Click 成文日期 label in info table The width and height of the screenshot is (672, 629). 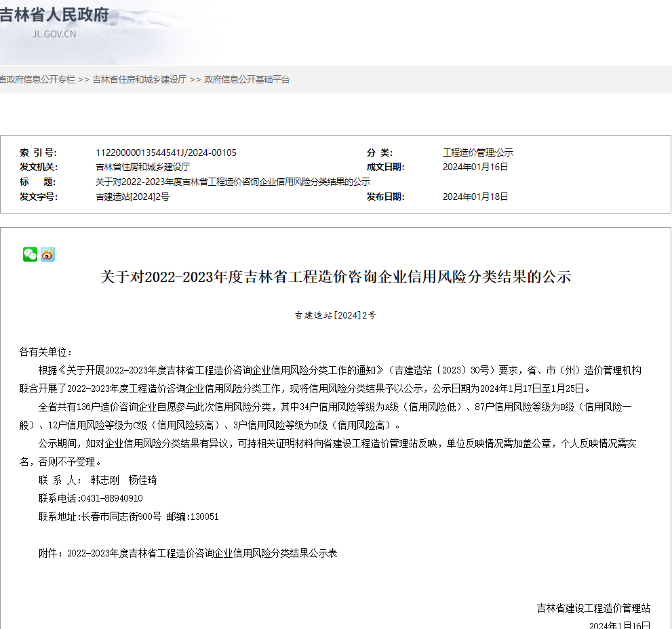click(386, 167)
